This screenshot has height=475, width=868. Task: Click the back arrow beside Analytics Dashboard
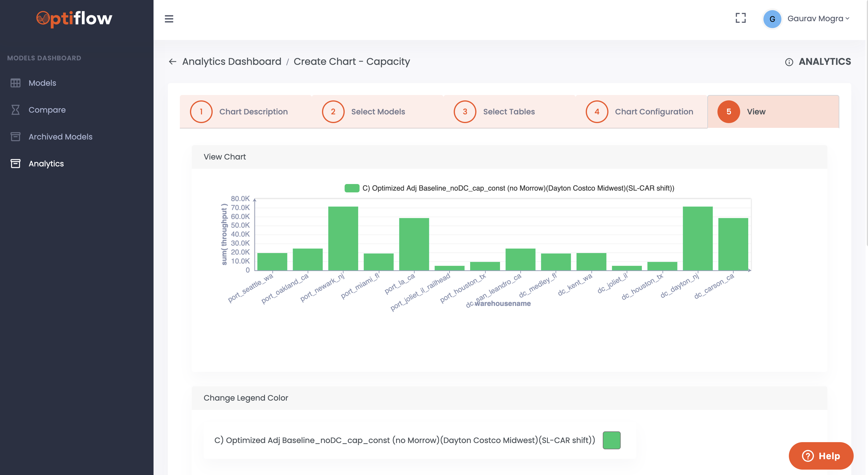(x=173, y=61)
